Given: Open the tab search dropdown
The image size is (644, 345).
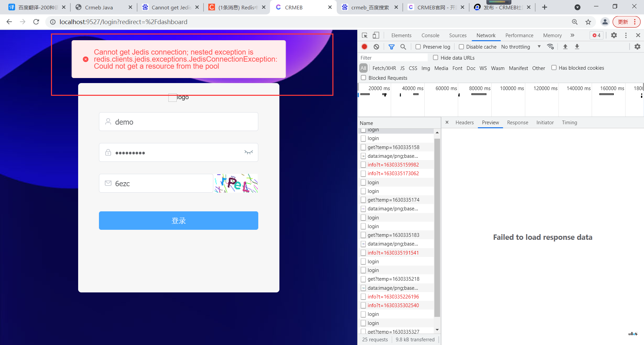Looking at the screenshot, I should 578,7.
